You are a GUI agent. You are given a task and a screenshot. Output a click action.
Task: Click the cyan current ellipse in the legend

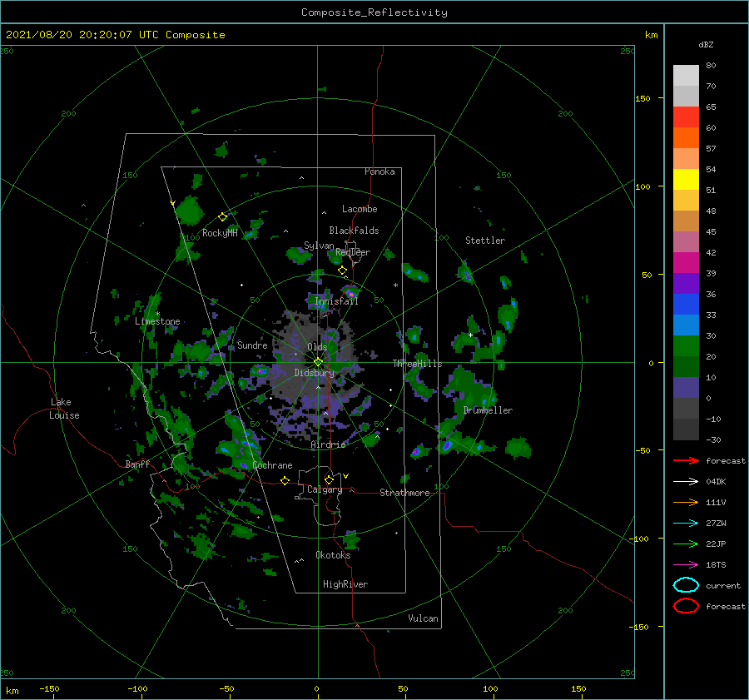pyautogui.click(x=686, y=585)
